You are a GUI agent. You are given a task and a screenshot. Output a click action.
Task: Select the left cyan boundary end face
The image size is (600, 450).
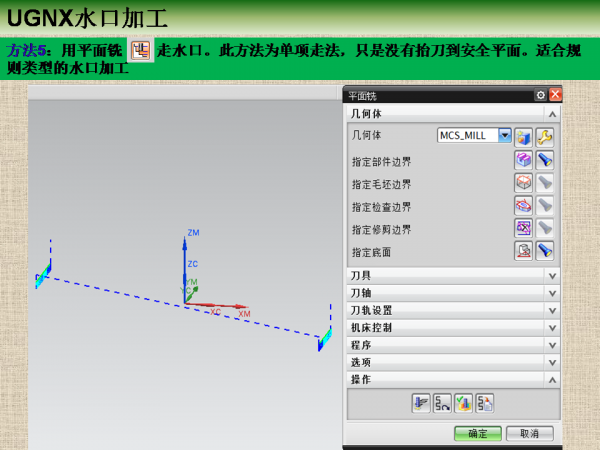coord(43,275)
